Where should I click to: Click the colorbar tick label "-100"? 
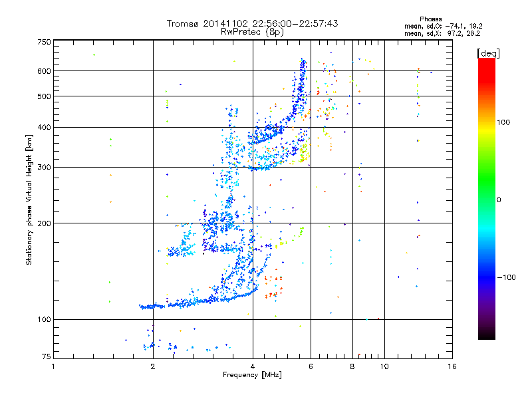tap(506, 277)
